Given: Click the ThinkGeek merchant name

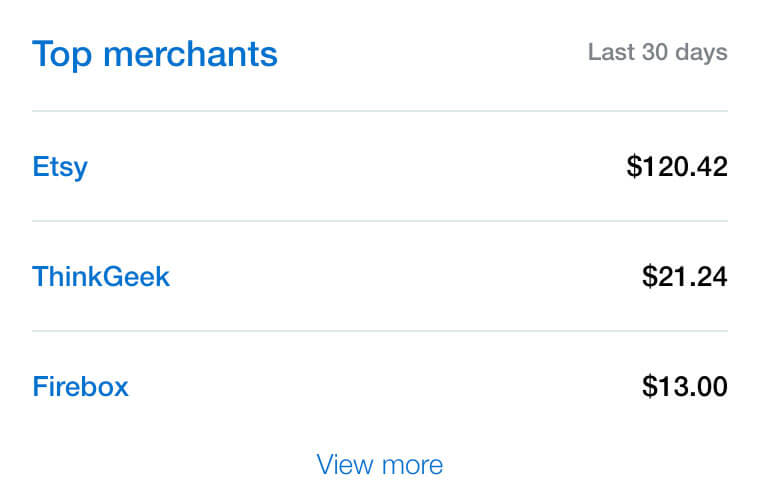Looking at the screenshot, I should click(x=101, y=276).
